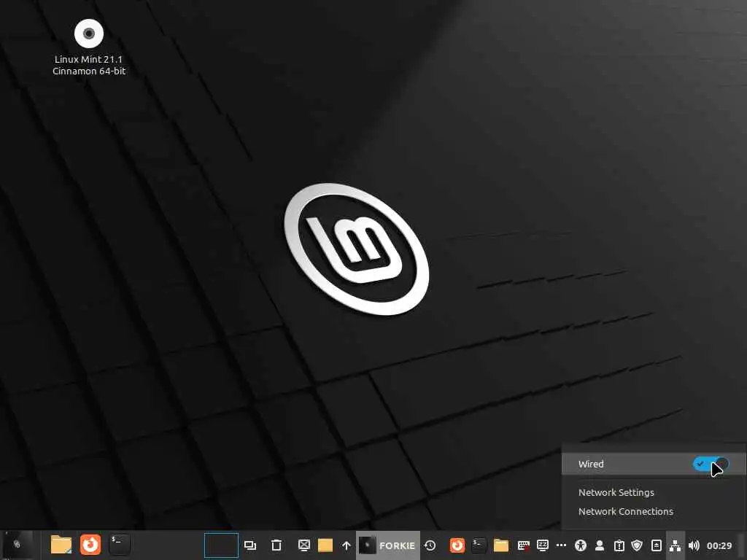This screenshot has width=747, height=560.
Task: Launch Firefox from the launcher next to Files
Action: (90, 544)
